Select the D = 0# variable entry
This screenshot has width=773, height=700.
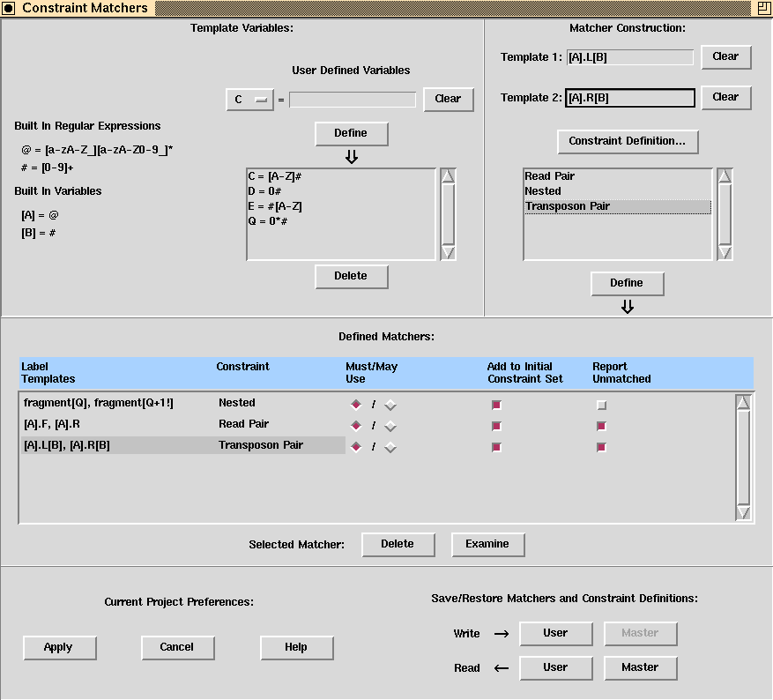[x=340, y=191]
